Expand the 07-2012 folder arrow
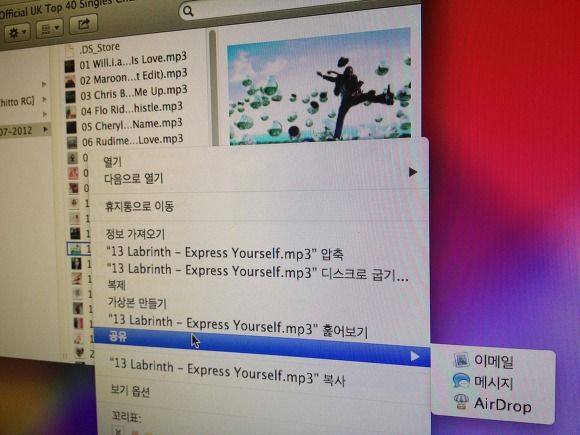This screenshot has height=435, width=580. click(x=45, y=129)
